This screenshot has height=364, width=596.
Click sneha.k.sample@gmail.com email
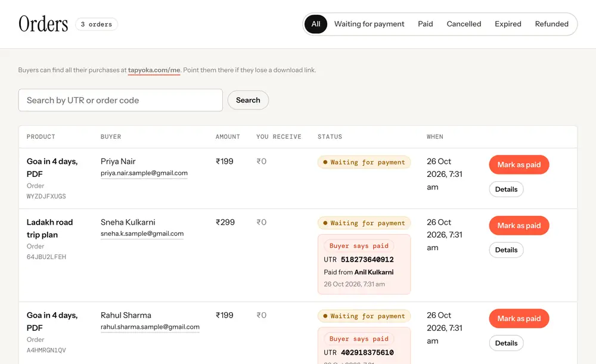142,234
